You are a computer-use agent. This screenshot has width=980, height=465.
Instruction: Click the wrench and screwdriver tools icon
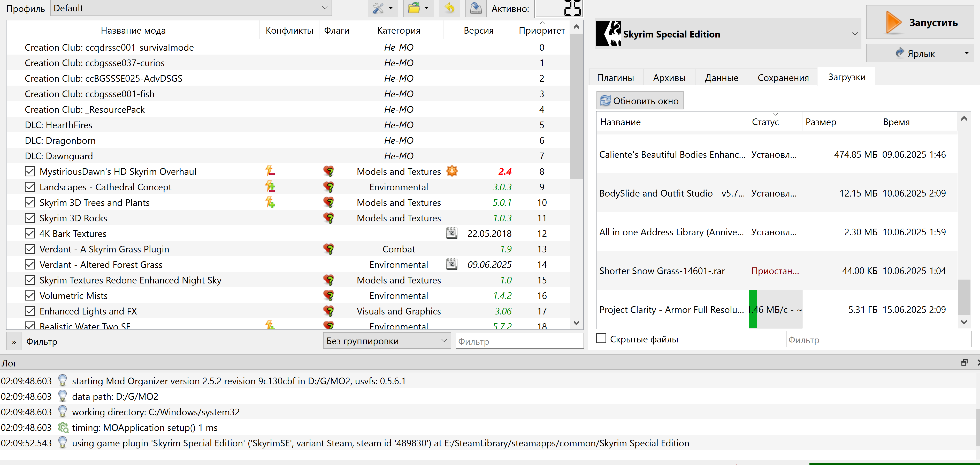(378, 8)
